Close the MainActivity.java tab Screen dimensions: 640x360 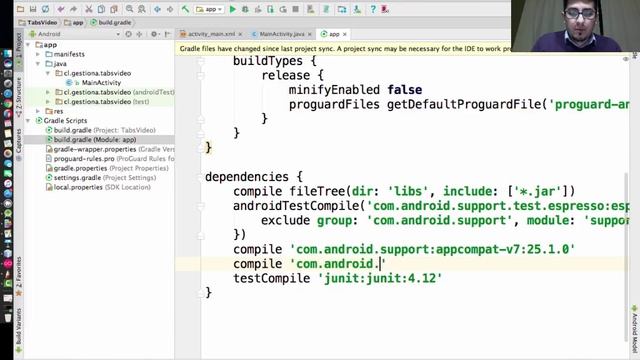(310, 34)
